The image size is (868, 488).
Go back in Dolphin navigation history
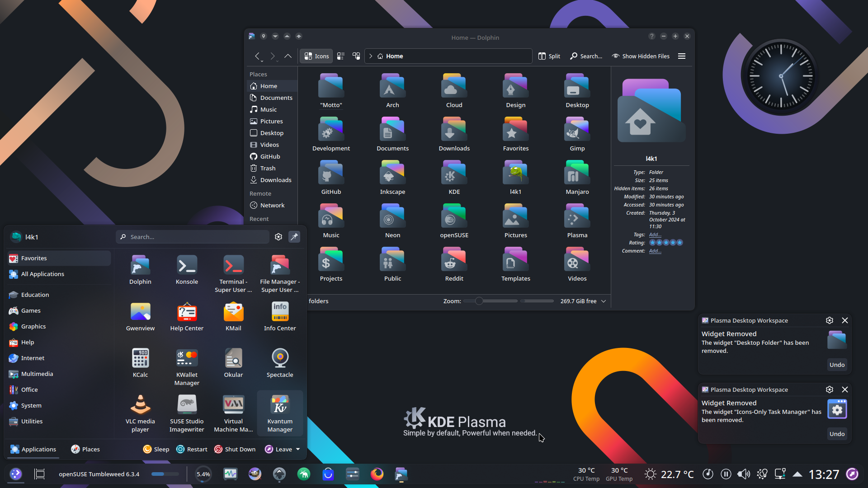pyautogui.click(x=257, y=56)
